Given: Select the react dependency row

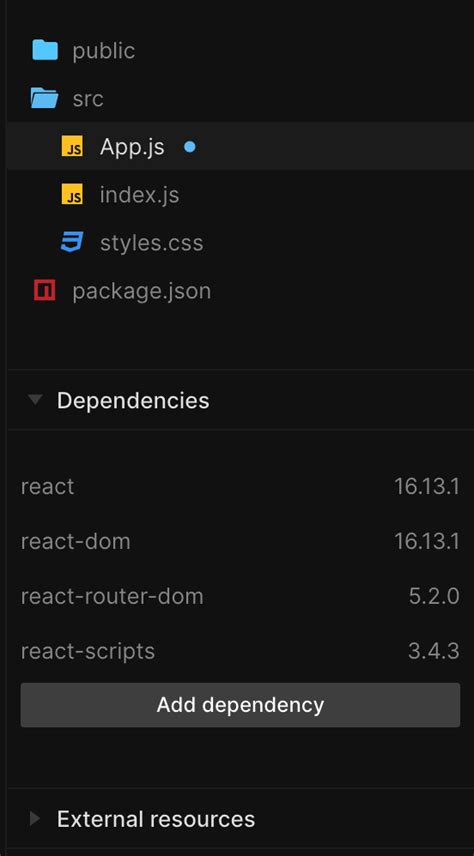Looking at the screenshot, I should 240,486.
